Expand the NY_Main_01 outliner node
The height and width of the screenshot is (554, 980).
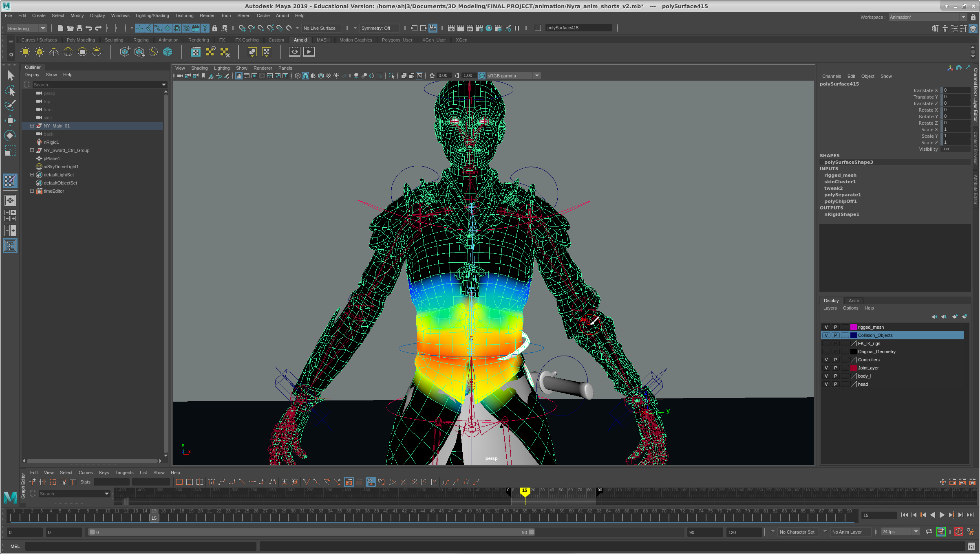coord(32,126)
